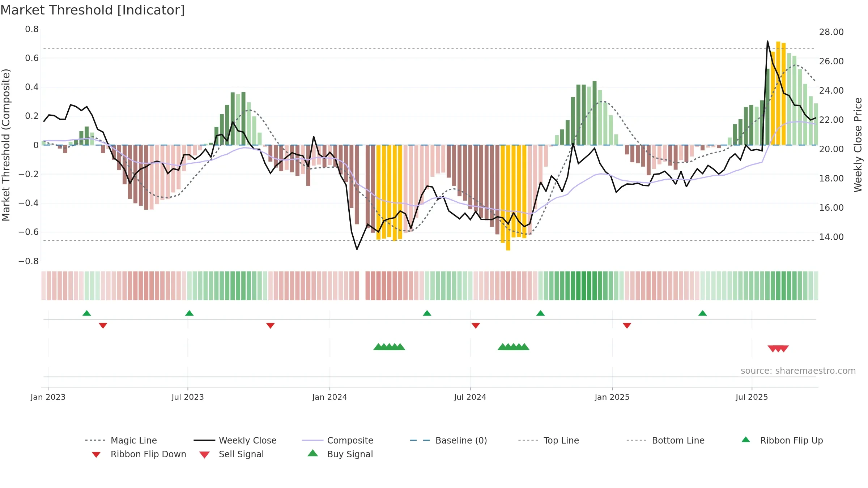Toggle the Baseline (0) legend entry

448,440
